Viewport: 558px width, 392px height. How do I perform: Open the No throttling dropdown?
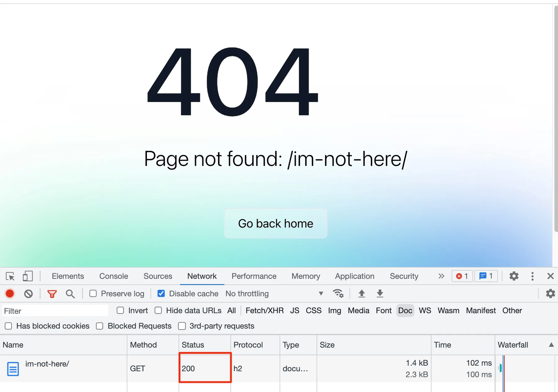[x=274, y=293]
